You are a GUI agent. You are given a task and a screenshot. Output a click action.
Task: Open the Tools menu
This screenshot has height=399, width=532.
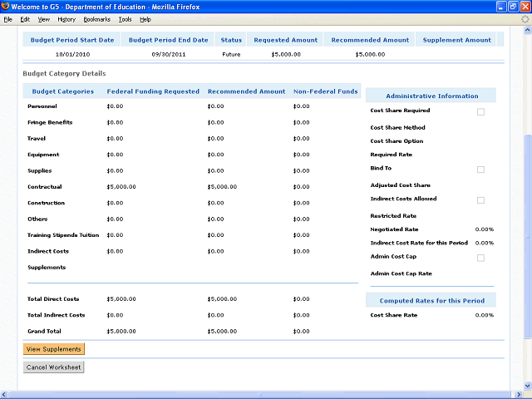point(125,18)
